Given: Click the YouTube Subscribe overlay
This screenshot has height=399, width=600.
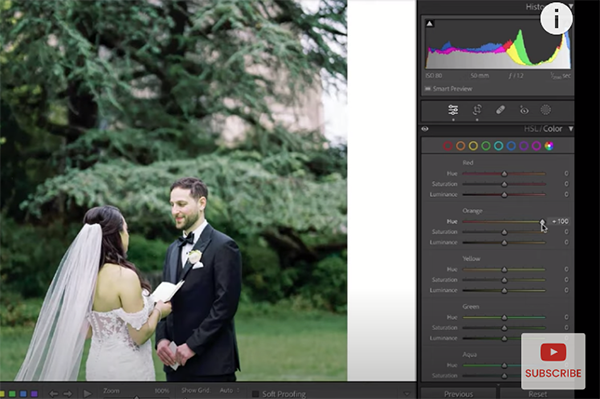Looking at the screenshot, I should click(553, 361).
